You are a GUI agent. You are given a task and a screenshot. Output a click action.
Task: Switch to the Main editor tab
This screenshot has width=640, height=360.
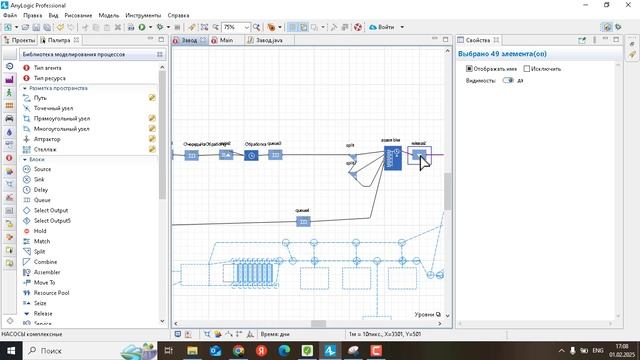222,40
